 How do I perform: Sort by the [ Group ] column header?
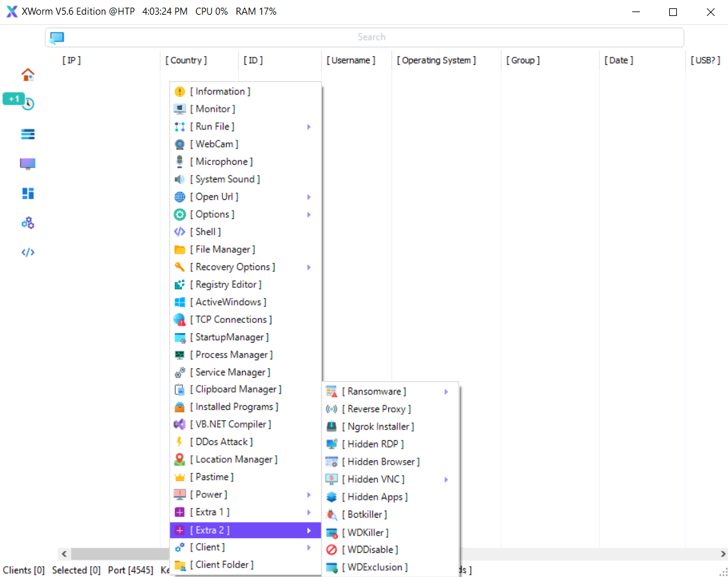[523, 61]
